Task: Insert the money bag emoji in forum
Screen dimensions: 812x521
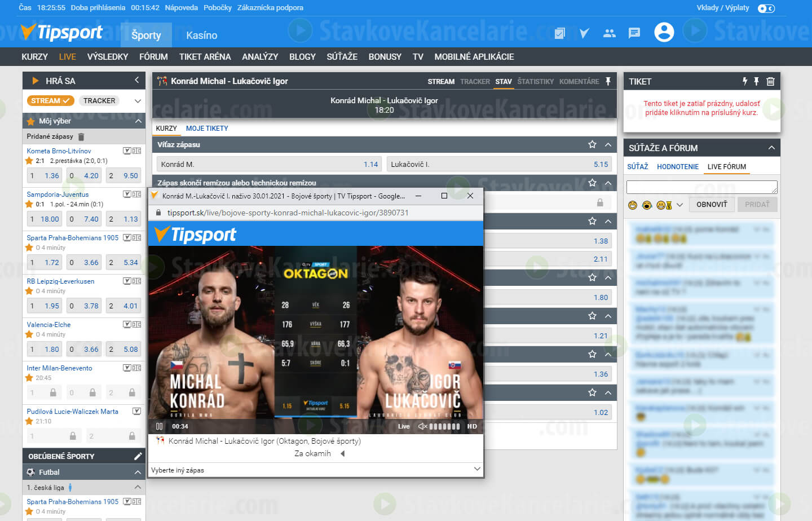Action: point(664,205)
